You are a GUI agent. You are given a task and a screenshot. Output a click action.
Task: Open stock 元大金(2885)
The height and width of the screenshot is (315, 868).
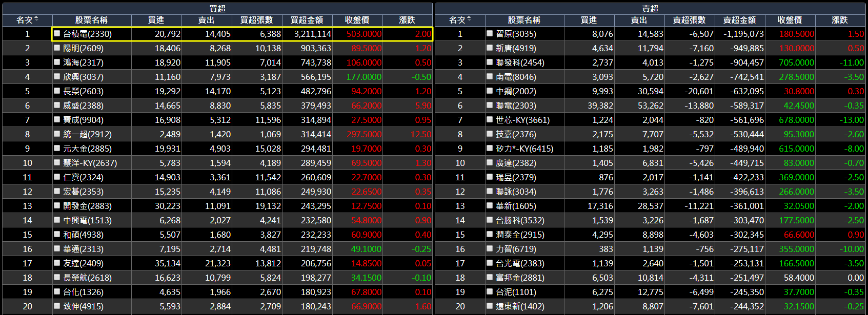[87, 149]
